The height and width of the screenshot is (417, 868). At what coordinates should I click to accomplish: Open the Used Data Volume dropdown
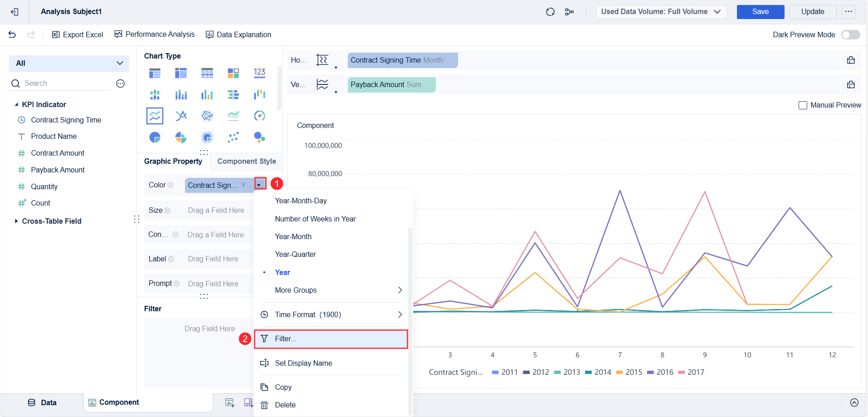tap(661, 12)
